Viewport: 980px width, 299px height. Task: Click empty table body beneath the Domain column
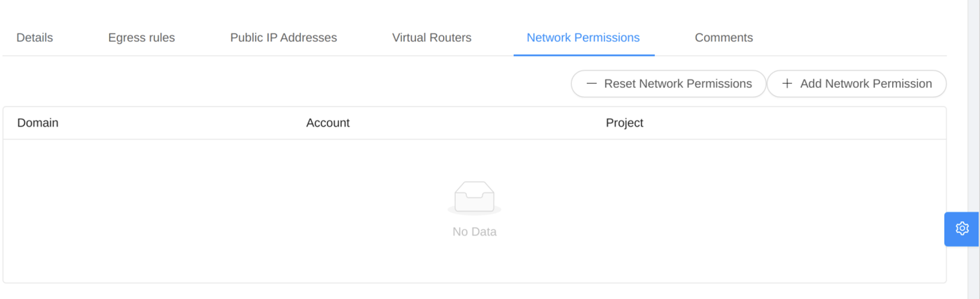point(149,211)
